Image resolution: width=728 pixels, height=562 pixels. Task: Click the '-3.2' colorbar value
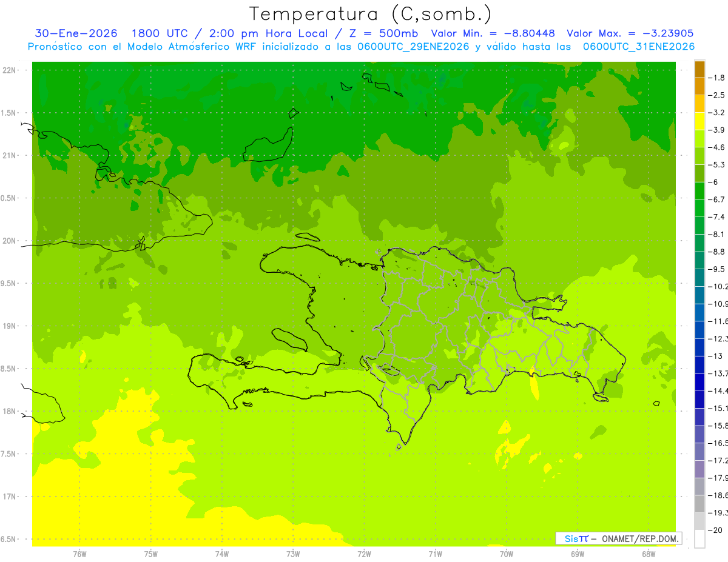click(x=716, y=112)
